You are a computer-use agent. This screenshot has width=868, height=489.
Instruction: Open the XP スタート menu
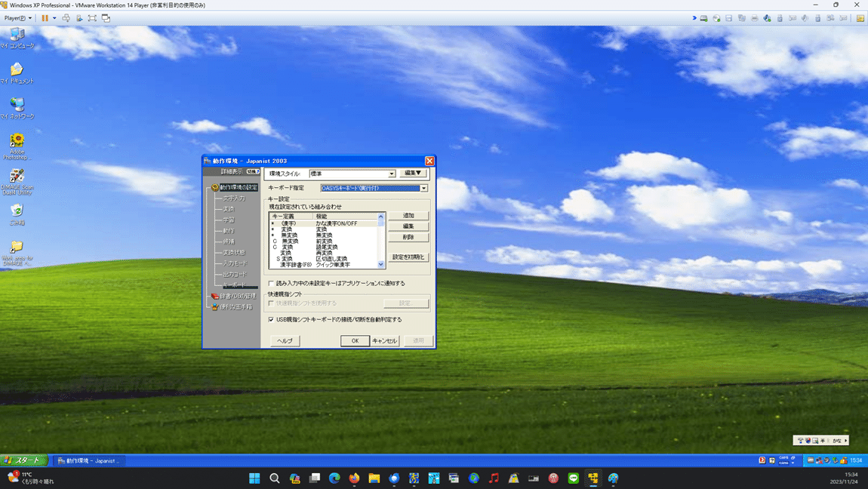coord(24,460)
